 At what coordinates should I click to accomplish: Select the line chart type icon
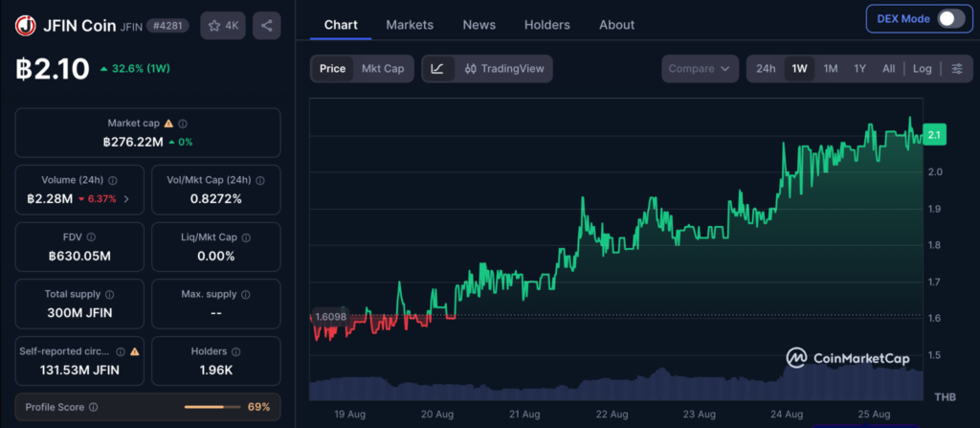coord(437,69)
